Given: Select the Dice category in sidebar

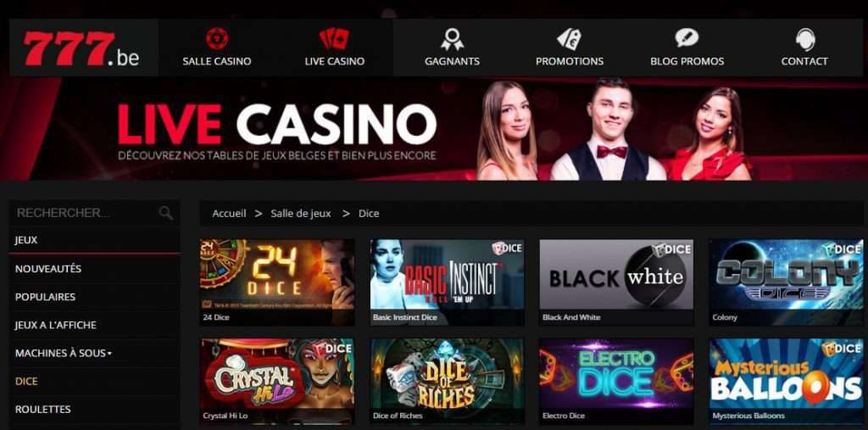Looking at the screenshot, I should coord(26,382).
